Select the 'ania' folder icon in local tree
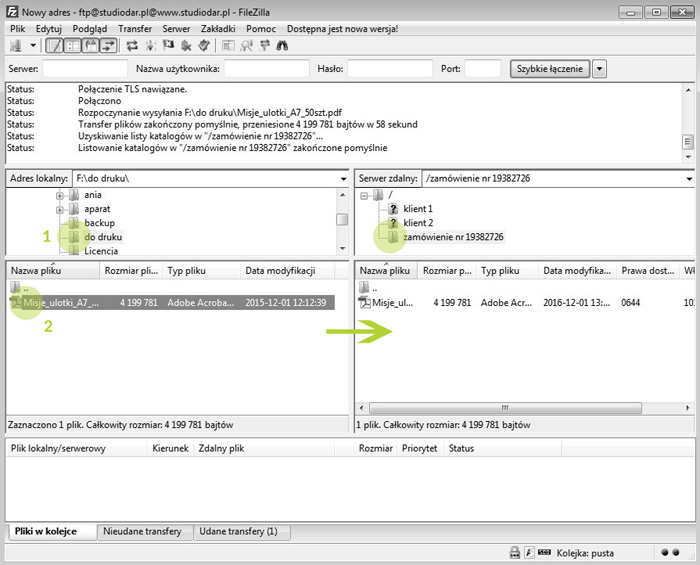 (74, 195)
